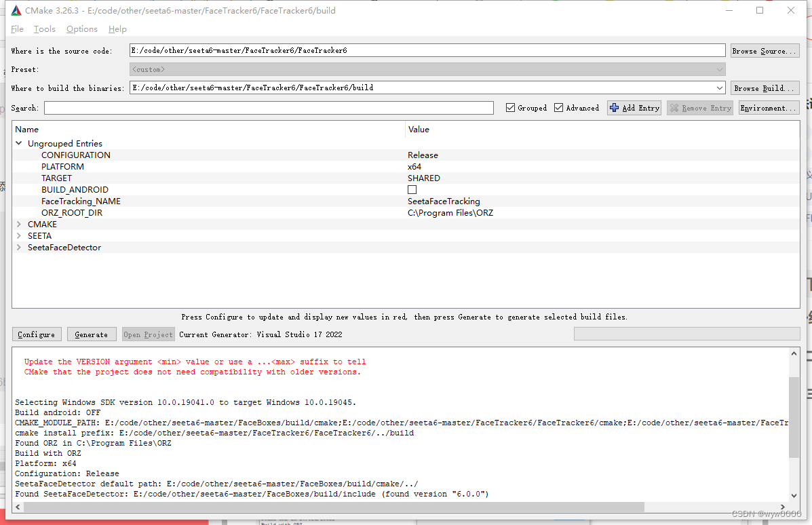Open the Help menu

point(117,29)
